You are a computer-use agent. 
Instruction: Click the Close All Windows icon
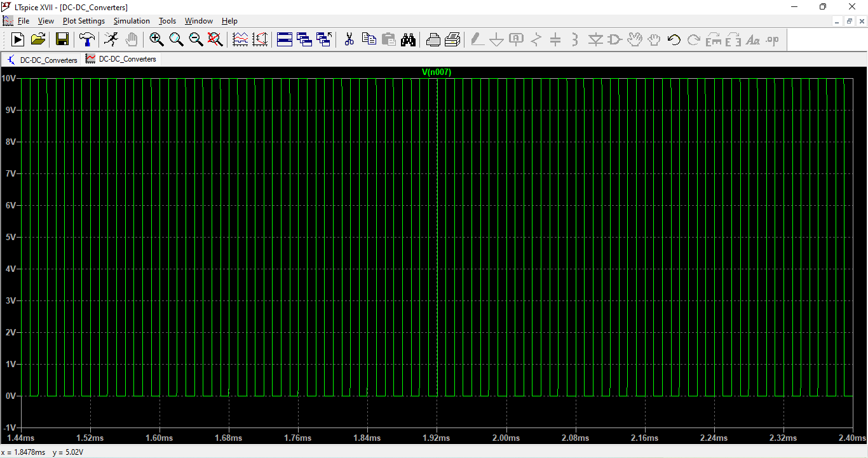[324, 40]
